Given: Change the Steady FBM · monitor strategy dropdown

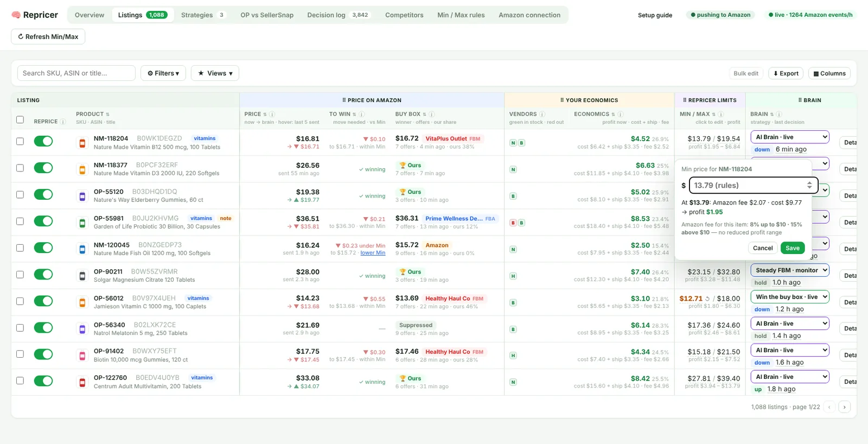Looking at the screenshot, I should (790, 270).
